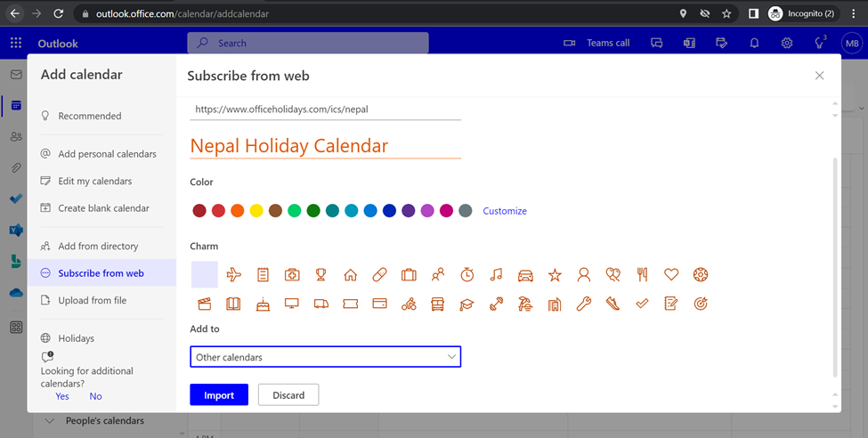Select the stopwatch charm
868x438 pixels.
coord(467,275)
